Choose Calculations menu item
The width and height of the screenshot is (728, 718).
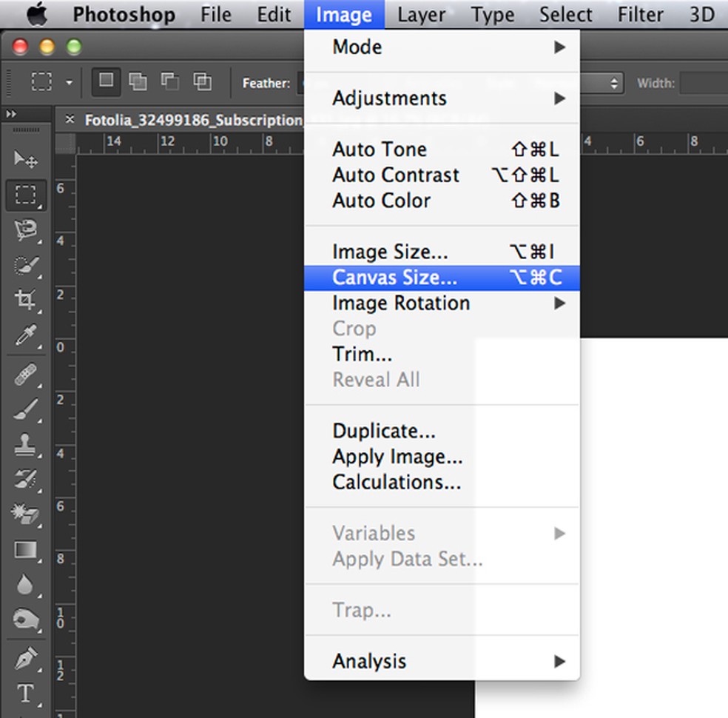442,482
